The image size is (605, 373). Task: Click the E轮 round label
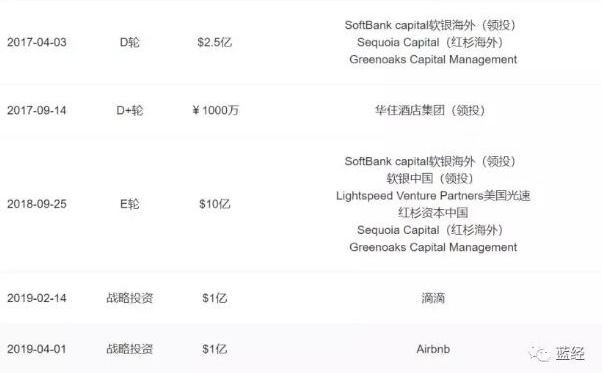point(130,204)
